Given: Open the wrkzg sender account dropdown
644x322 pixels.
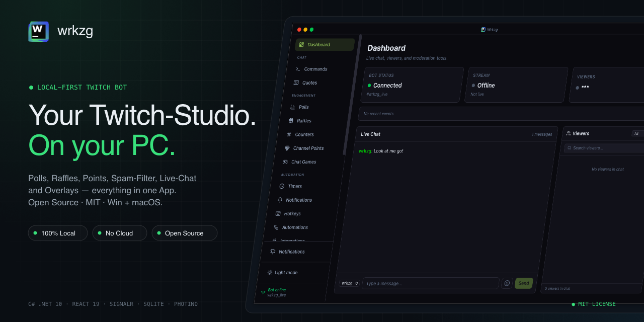Looking at the screenshot, I should (349, 283).
